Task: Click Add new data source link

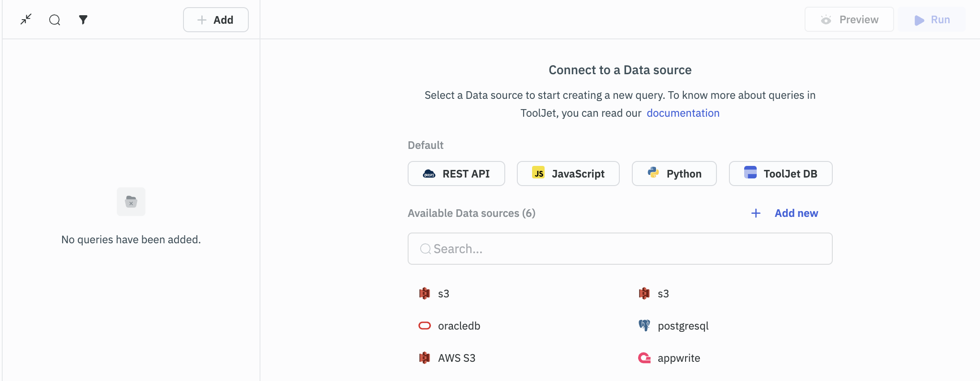Action: pyautogui.click(x=796, y=213)
